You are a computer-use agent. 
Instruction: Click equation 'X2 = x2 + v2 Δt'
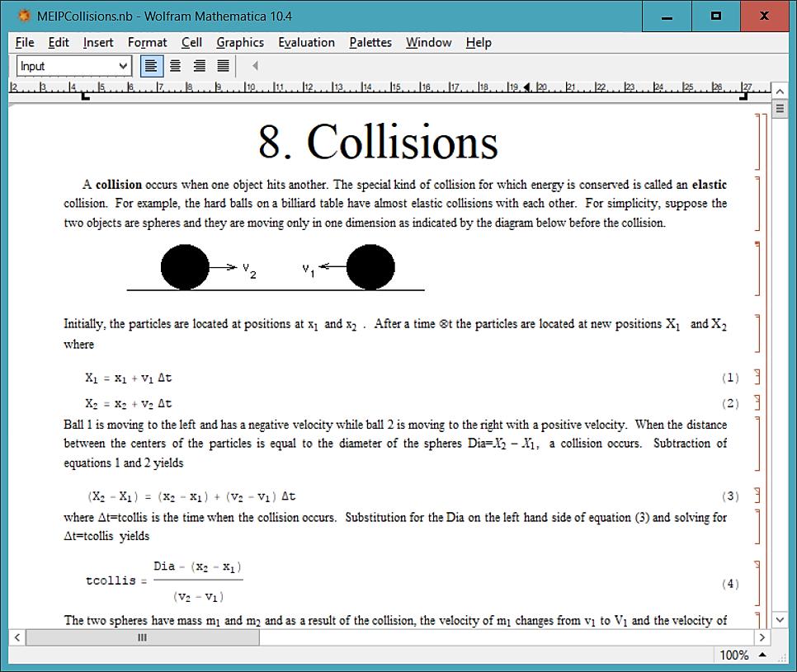click(x=129, y=404)
